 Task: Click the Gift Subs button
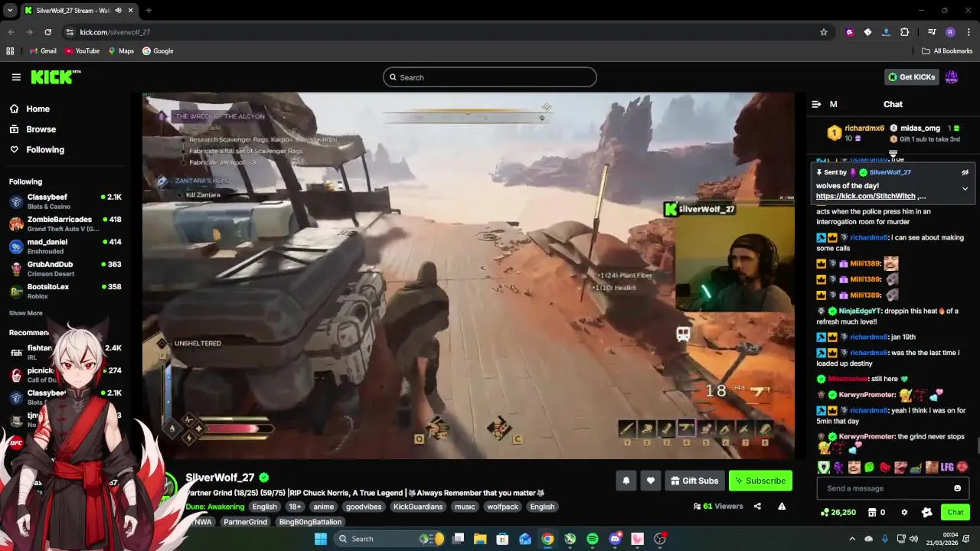694,481
